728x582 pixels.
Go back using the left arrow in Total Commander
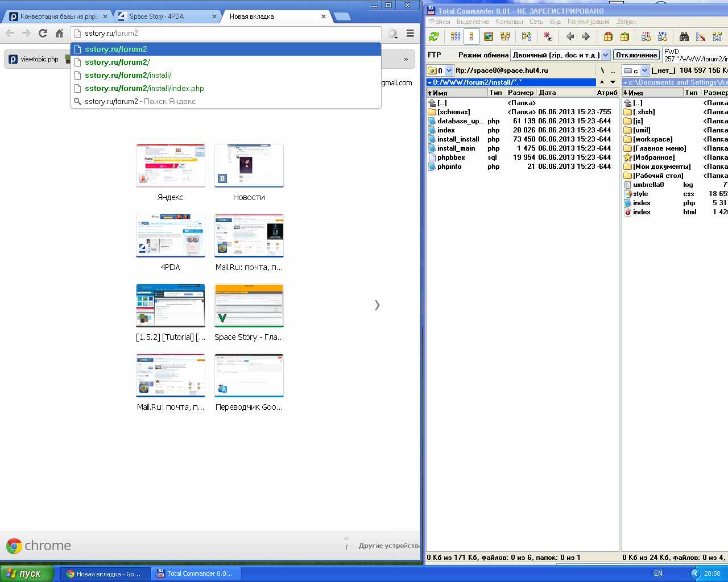pyautogui.click(x=570, y=37)
